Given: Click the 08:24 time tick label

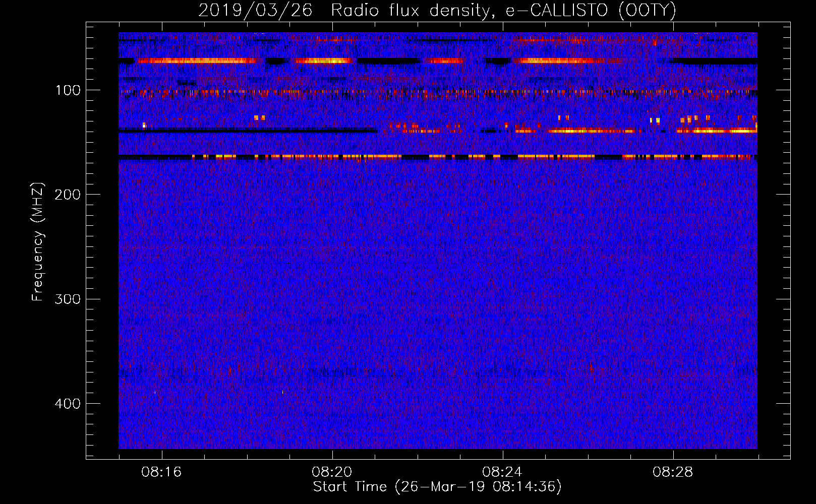Looking at the screenshot, I should 502,472.
